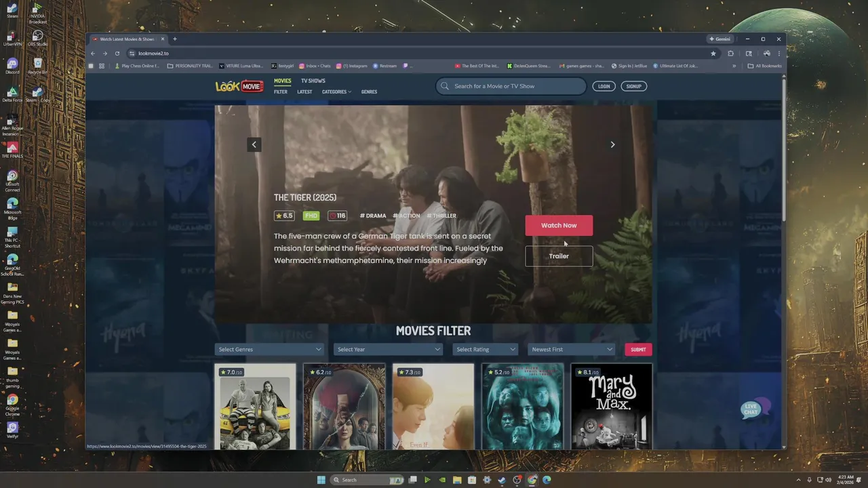Open OBS Studio desktop shortcut
Viewport: 868px width, 488px height.
tap(38, 38)
